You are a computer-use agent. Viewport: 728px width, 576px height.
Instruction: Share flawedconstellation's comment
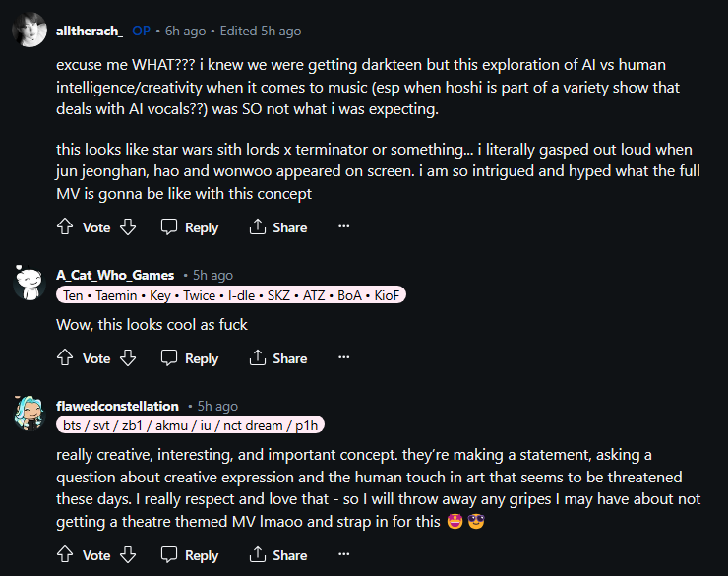pyautogui.click(x=278, y=555)
